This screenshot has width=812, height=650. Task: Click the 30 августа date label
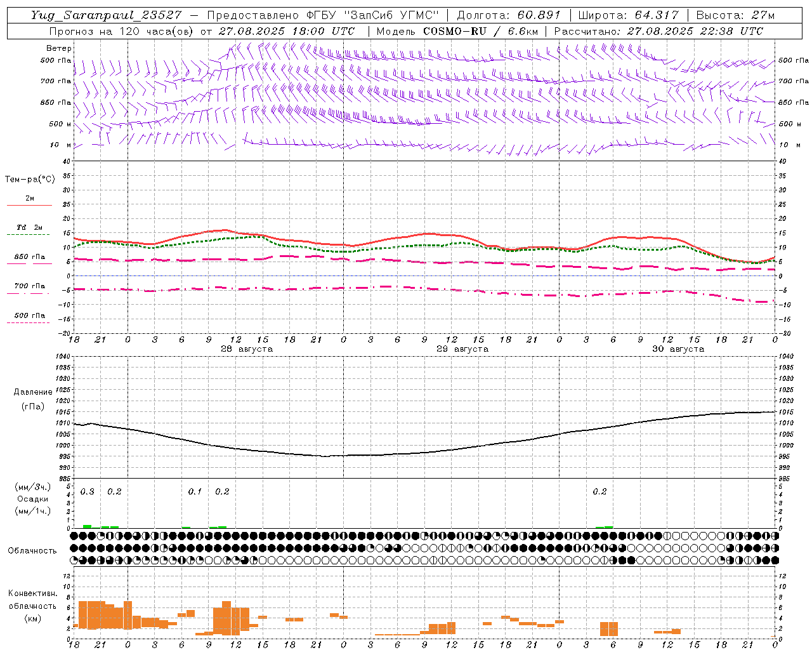coord(678,349)
